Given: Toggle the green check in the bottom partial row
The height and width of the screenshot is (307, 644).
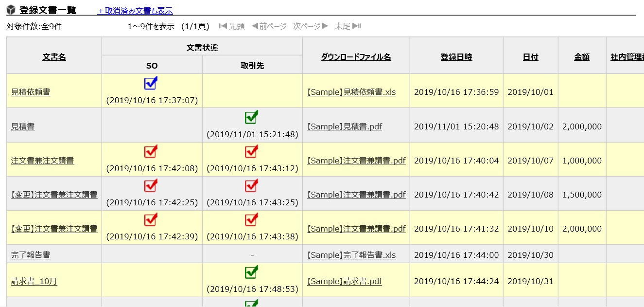Looking at the screenshot, I should pyautogui.click(x=251, y=304).
